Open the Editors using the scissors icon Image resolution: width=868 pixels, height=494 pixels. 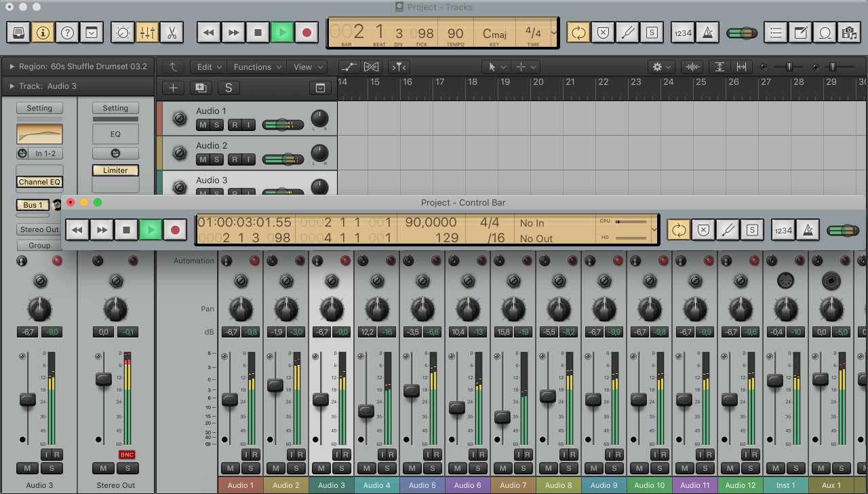pos(171,33)
